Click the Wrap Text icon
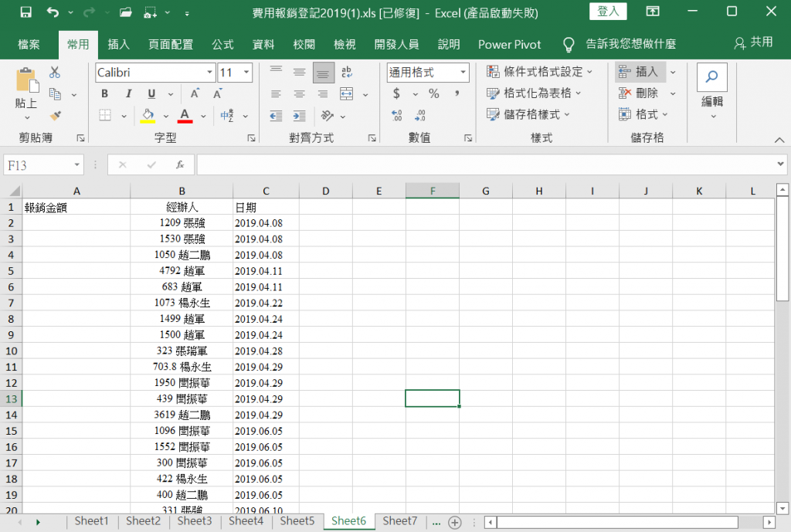Screen dimensions: 791x532 347,72
